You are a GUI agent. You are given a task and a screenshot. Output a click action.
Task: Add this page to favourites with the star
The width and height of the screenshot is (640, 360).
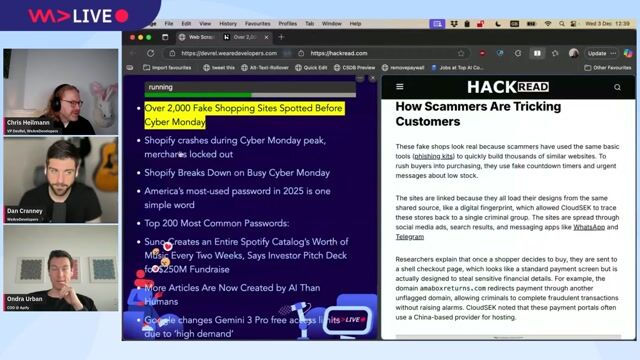[x=461, y=53]
